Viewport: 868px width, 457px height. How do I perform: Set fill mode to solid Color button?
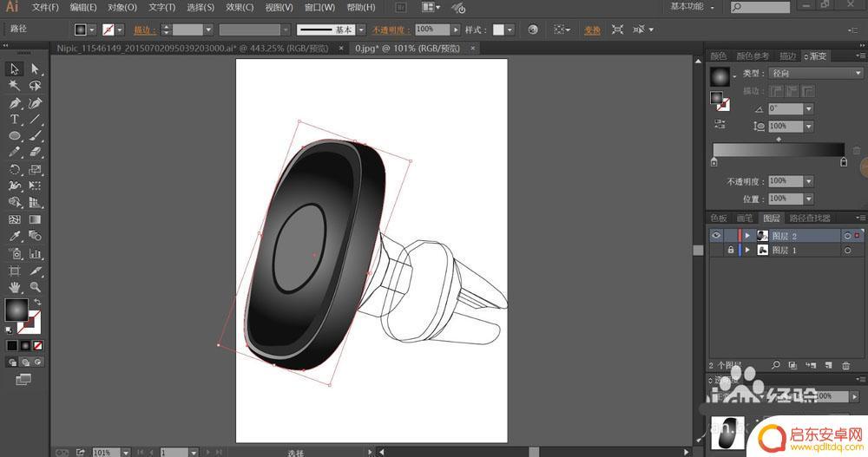[x=12, y=345]
